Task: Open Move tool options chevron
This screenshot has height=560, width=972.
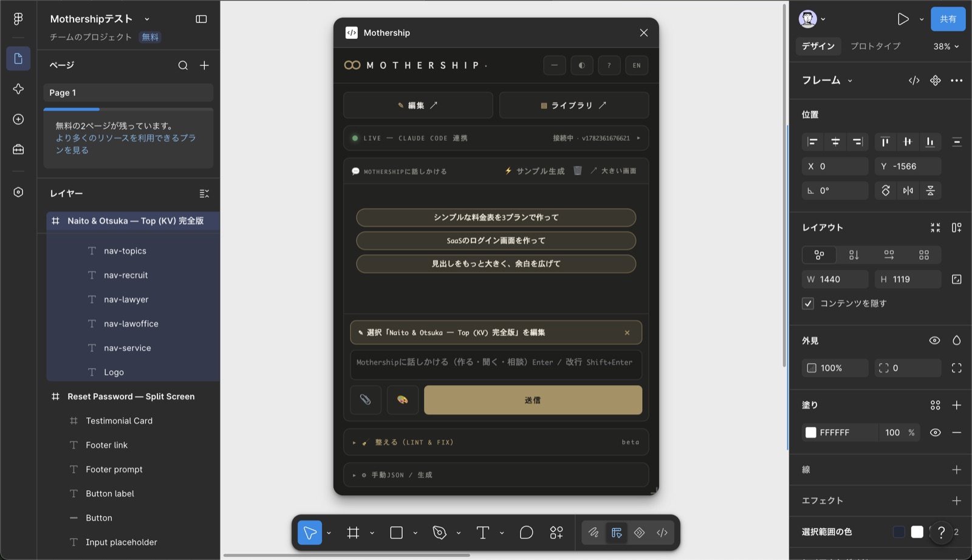Action: (x=329, y=533)
